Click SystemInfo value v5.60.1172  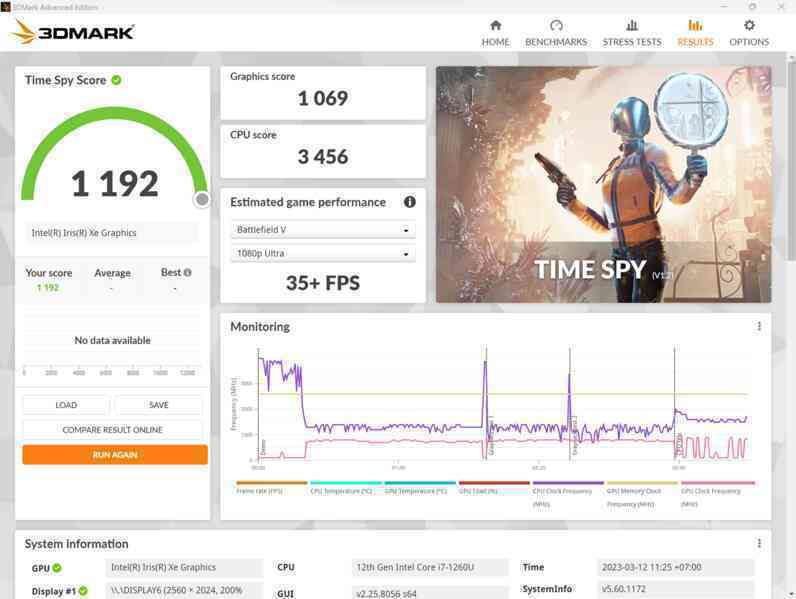(676, 589)
